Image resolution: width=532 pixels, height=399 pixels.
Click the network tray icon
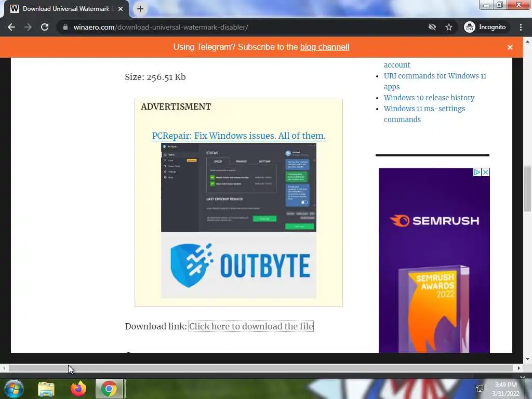(480, 389)
